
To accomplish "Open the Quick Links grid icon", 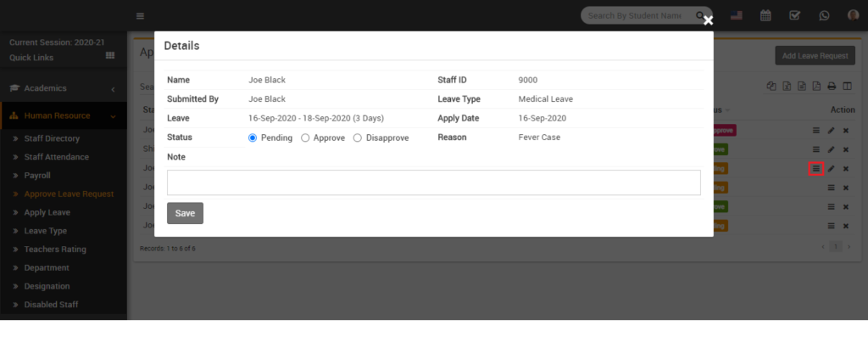I will point(110,55).
